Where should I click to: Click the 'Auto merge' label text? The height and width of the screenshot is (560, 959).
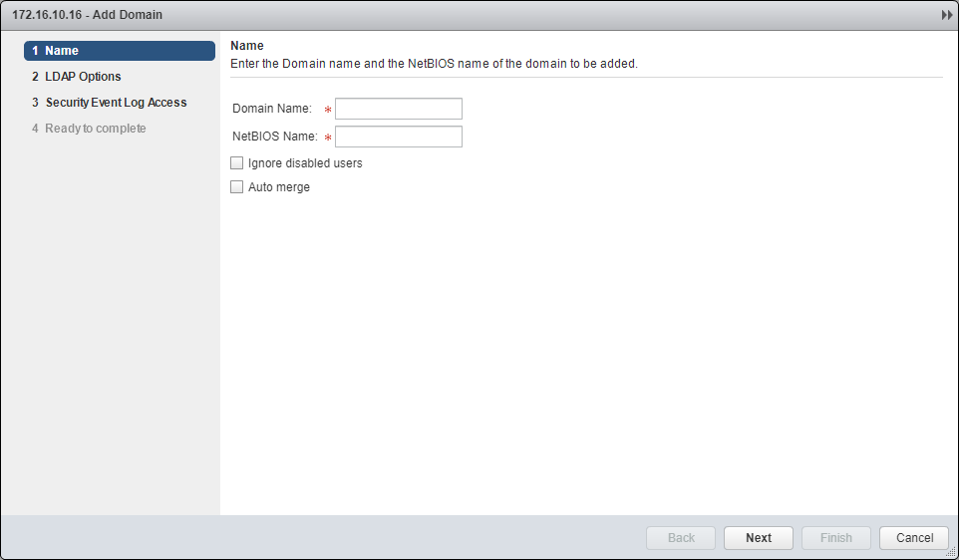(279, 187)
